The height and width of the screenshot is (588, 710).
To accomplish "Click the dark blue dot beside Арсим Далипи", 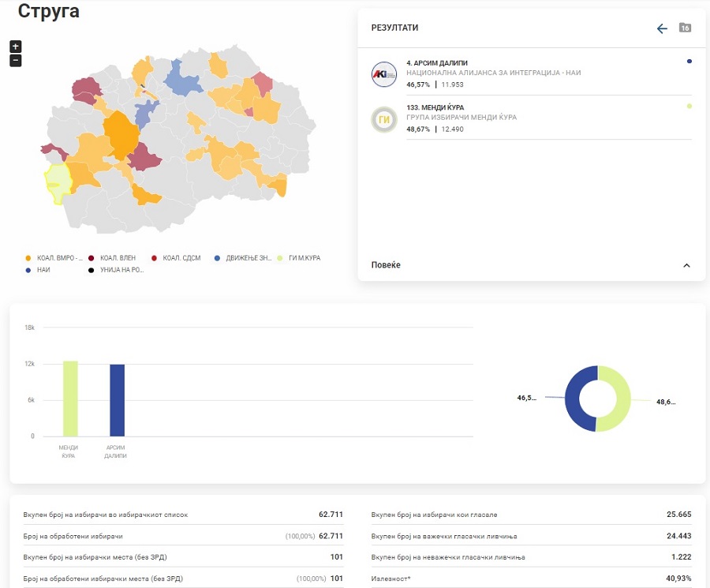I will [689, 61].
